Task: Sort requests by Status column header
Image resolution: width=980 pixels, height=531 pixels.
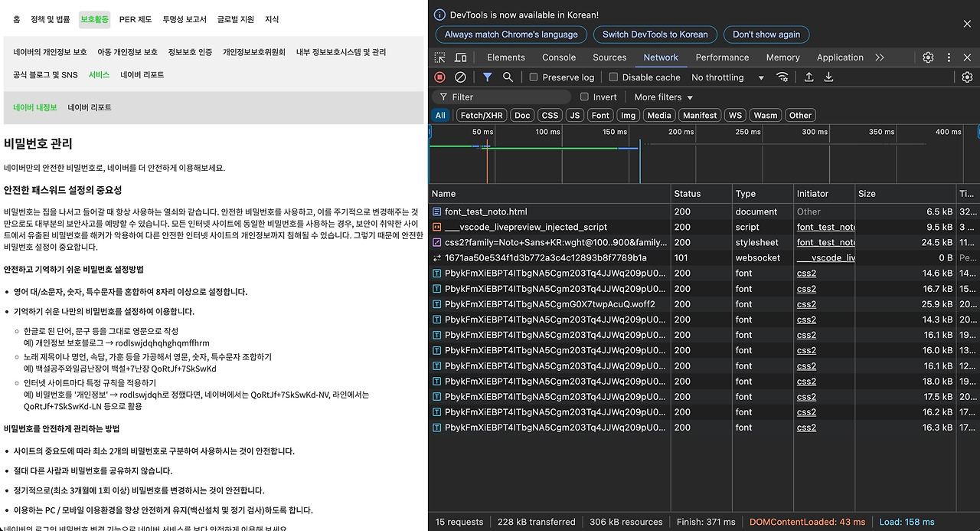Action: point(701,194)
